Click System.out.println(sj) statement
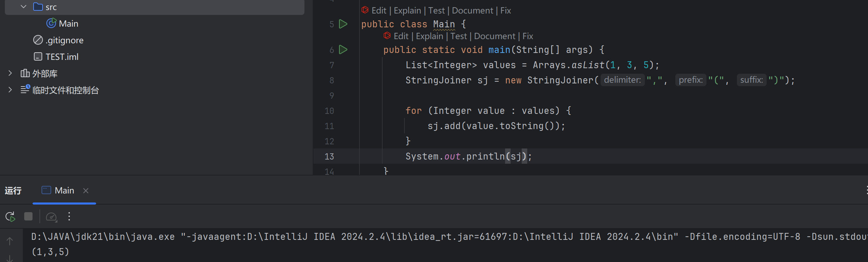 pyautogui.click(x=468, y=156)
